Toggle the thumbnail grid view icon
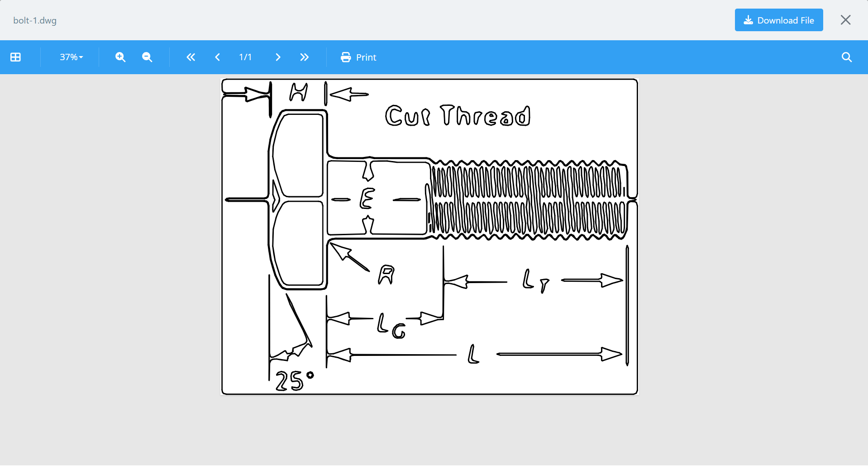 (15, 57)
